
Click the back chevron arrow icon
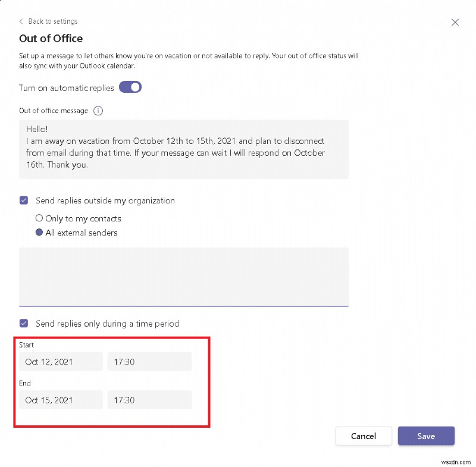(21, 21)
